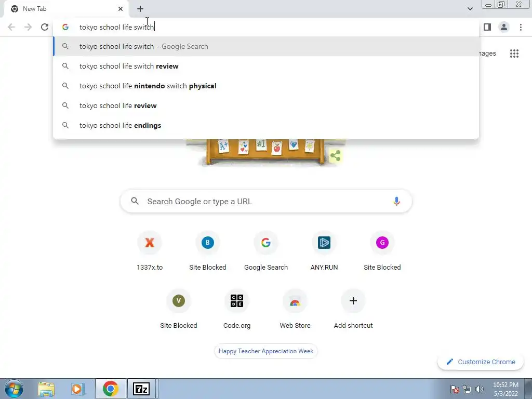The width and height of the screenshot is (532, 399).
Task: Reload the page with the refresh icon
Action: (45, 27)
